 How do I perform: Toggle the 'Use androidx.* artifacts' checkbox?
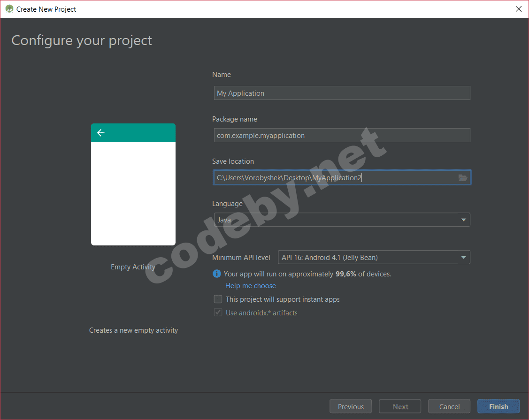[218, 313]
